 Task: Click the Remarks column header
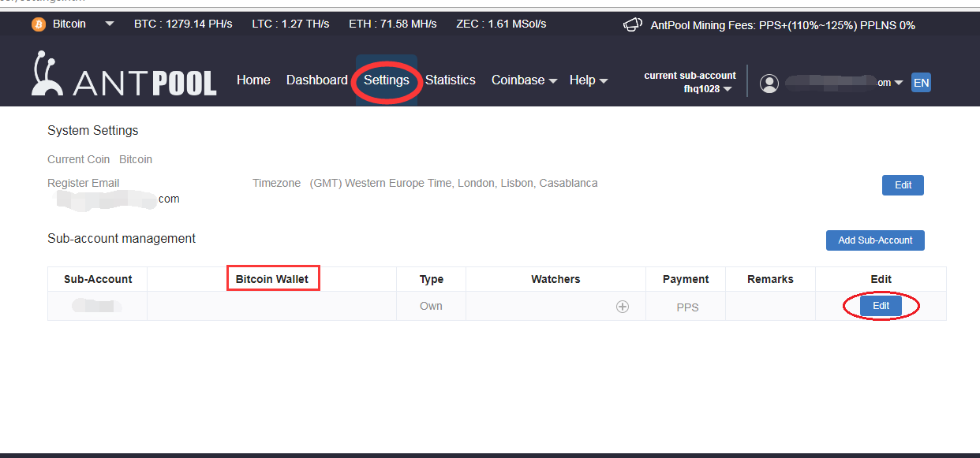pos(770,279)
